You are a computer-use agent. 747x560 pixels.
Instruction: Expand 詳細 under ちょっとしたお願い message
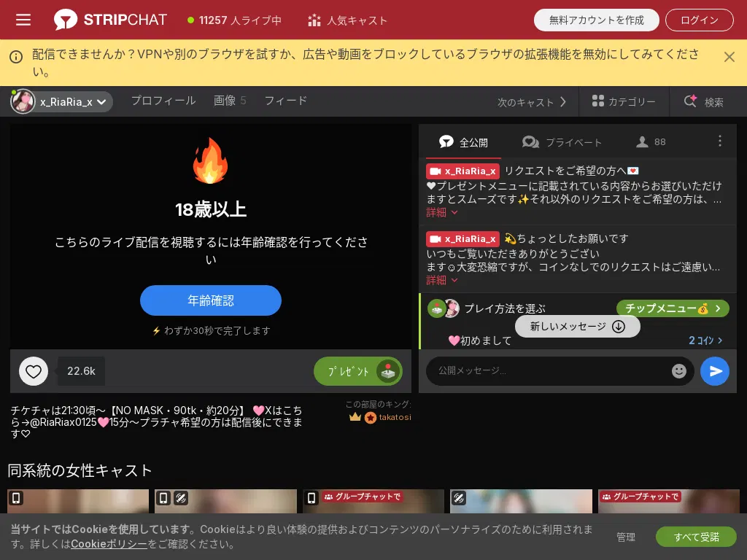coord(441,280)
